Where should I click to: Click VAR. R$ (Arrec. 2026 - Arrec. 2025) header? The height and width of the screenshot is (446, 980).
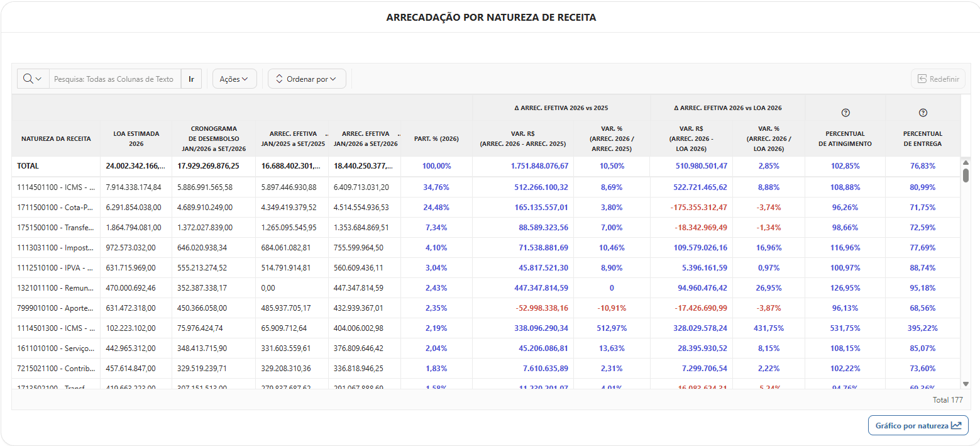[523, 138]
